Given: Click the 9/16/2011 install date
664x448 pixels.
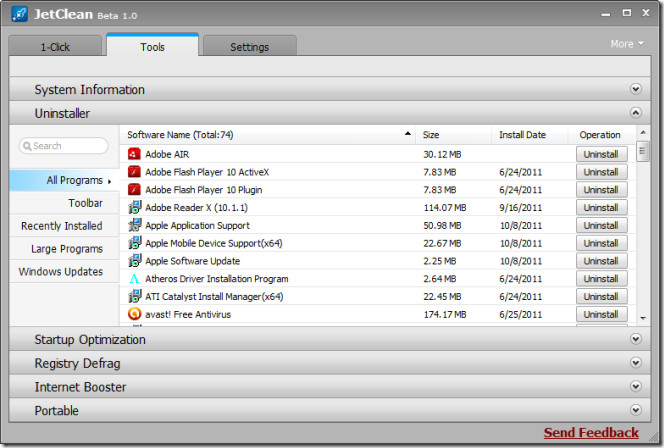Looking at the screenshot, I should pos(520,207).
